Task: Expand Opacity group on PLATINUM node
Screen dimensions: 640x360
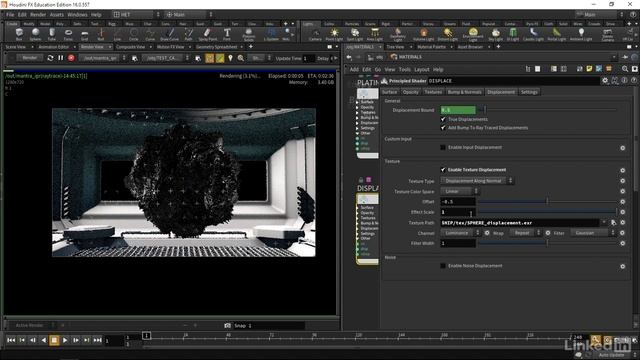Action: point(358,107)
